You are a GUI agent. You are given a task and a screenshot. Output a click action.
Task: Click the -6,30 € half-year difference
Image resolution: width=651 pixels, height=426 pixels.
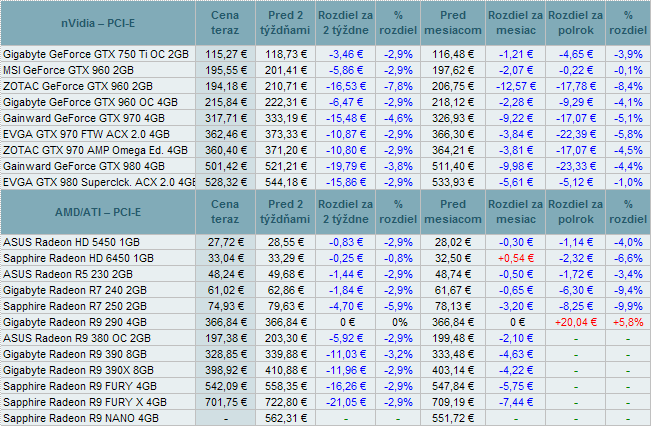coord(575,291)
